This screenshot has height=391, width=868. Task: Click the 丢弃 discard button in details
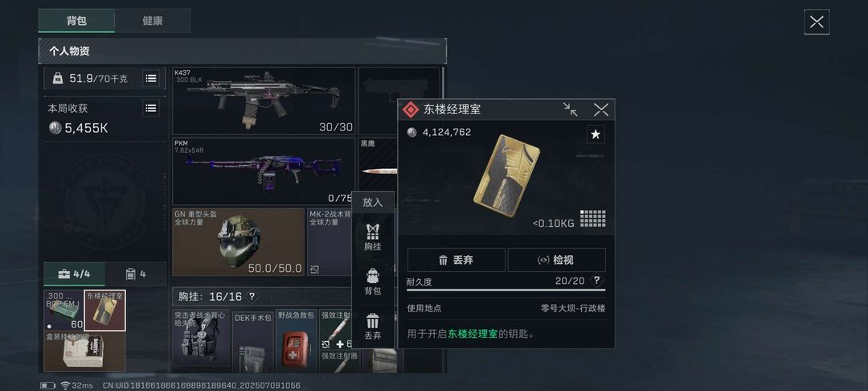[x=457, y=260]
